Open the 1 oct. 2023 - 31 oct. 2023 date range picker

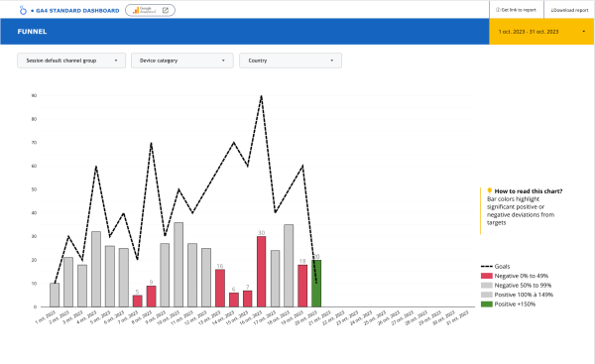541,32
